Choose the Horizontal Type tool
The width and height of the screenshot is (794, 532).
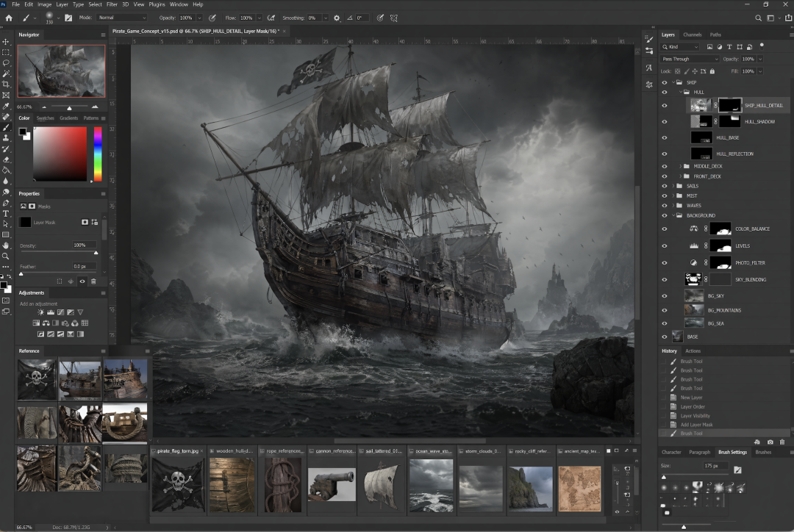tap(6, 213)
